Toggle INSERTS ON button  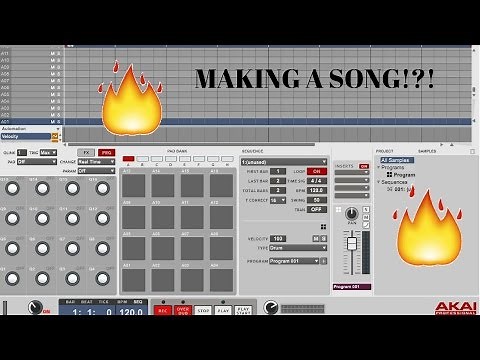coord(364,166)
